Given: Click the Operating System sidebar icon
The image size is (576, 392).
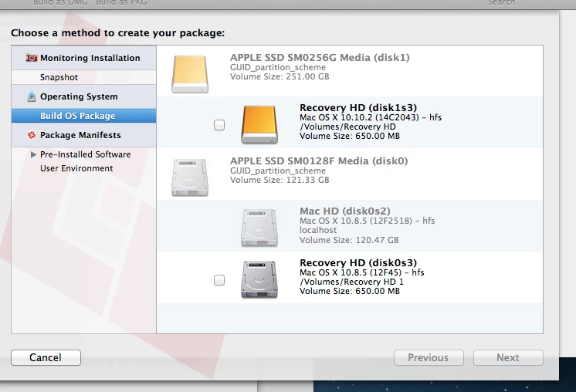Looking at the screenshot, I should (32, 96).
